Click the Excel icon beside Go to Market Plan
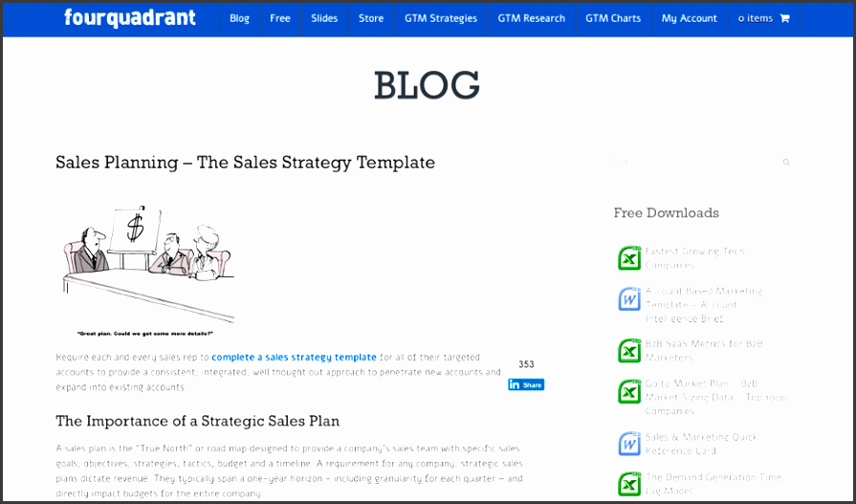 coord(628,392)
